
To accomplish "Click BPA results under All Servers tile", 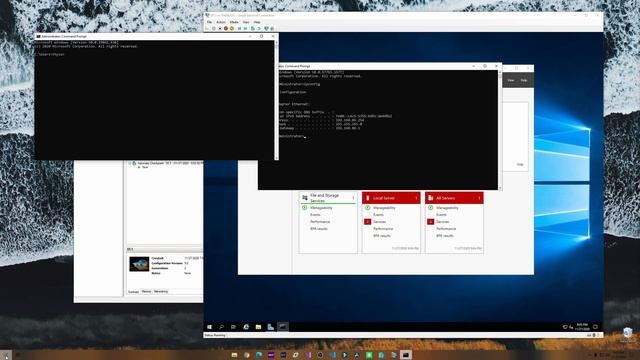I will (444, 236).
